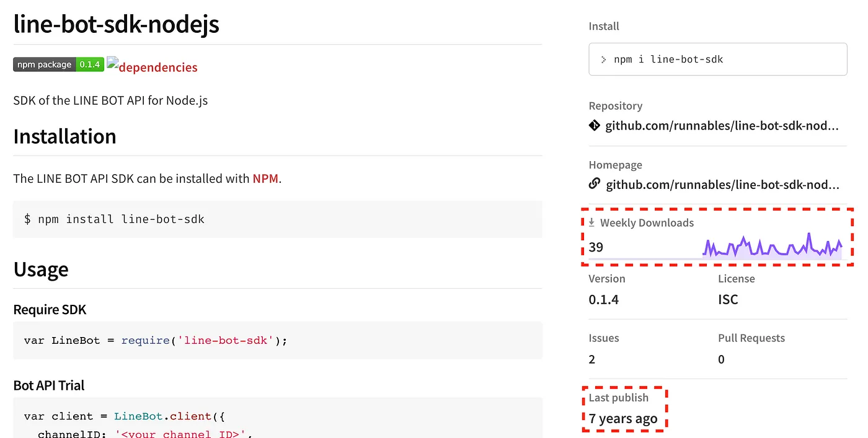
Task: Click the line-bot-sdk-nodejs page heading
Action: coord(116,24)
